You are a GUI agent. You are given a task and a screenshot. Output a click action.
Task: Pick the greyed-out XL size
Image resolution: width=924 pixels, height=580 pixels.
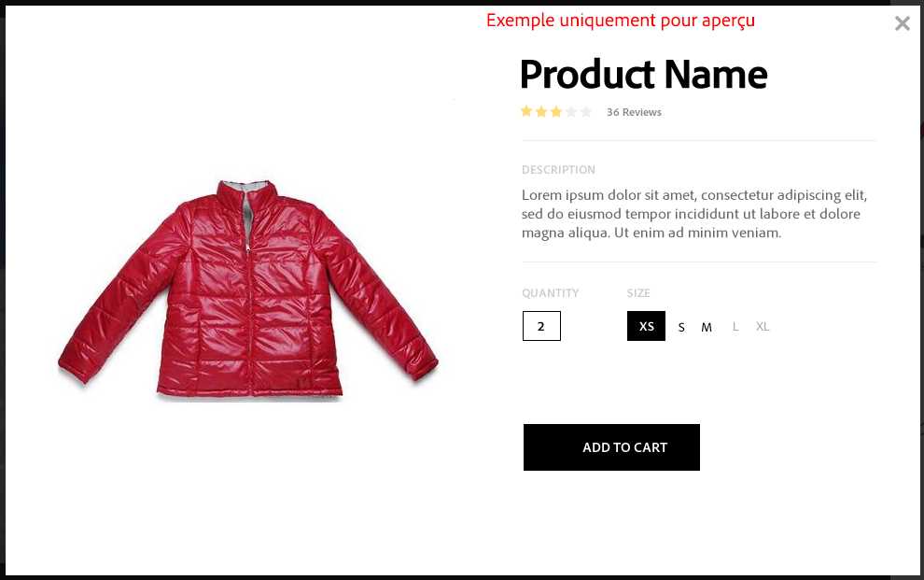click(x=763, y=327)
